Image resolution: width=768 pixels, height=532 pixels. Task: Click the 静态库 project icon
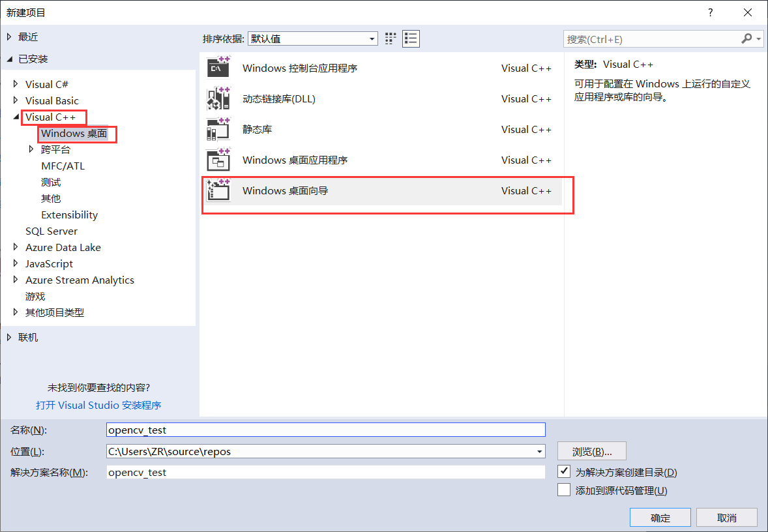(218, 129)
